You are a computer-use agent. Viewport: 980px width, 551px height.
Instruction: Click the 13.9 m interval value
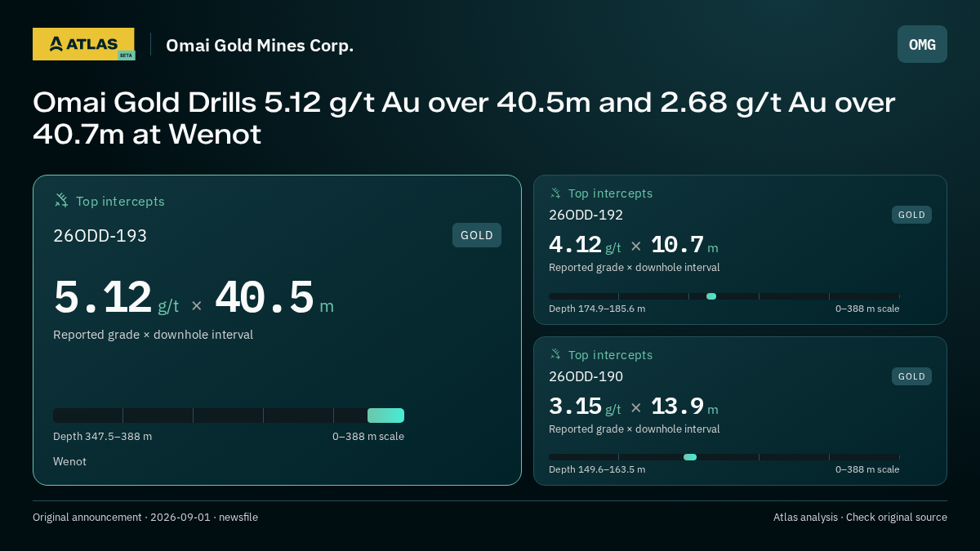click(x=684, y=407)
